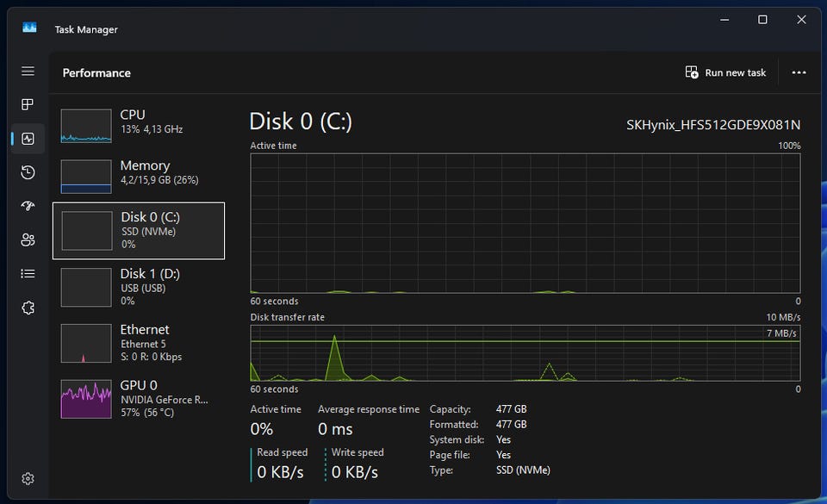This screenshot has height=504, width=827.
Task: Click the Active time graph area
Action: pos(525,223)
